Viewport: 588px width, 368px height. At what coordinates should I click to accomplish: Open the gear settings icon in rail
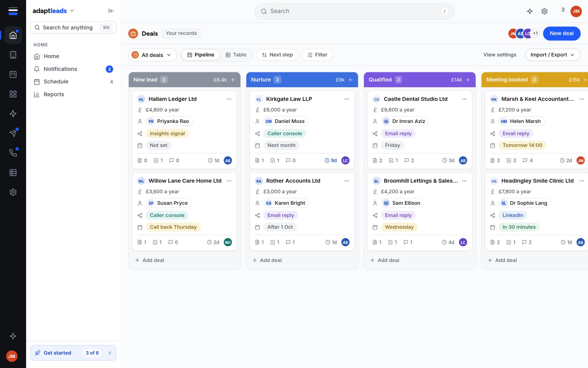(13, 192)
